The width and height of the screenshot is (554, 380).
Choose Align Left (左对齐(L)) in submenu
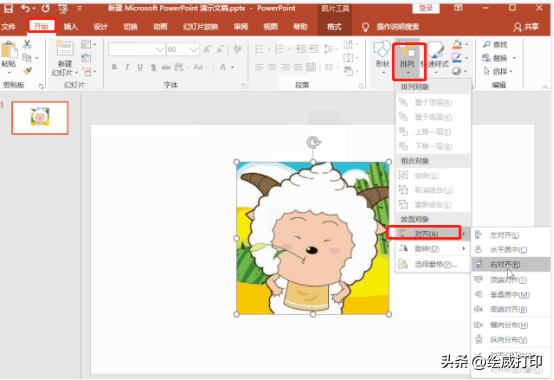click(511, 235)
